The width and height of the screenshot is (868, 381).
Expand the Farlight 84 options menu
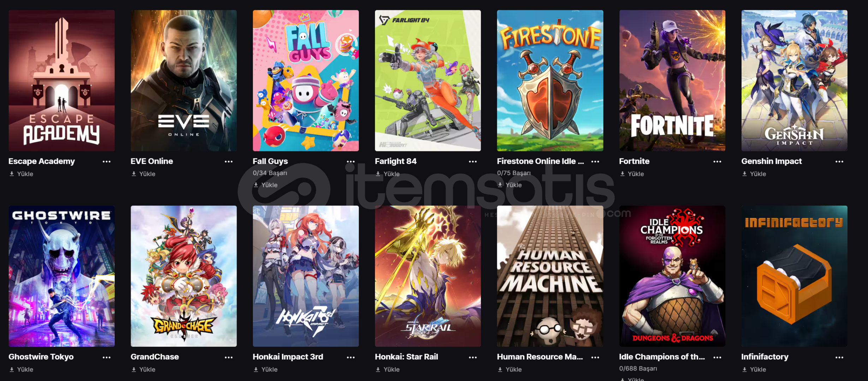(x=473, y=162)
